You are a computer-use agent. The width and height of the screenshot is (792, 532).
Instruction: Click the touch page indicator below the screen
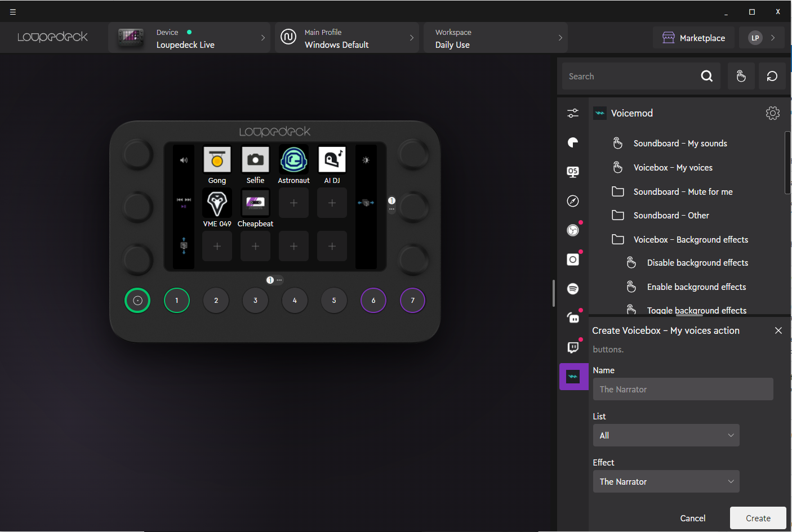(x=274, y=280)
